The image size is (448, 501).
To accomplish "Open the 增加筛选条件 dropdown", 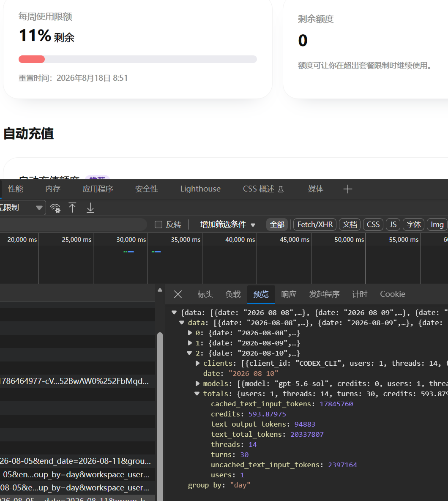I will pyautogui.click(x=228, y=224).
